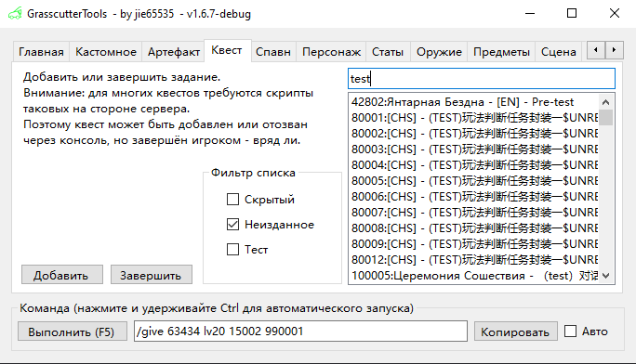Click the quest list scroll up arrow
Viewport: 636px width, 364px height.
[606, 102]
